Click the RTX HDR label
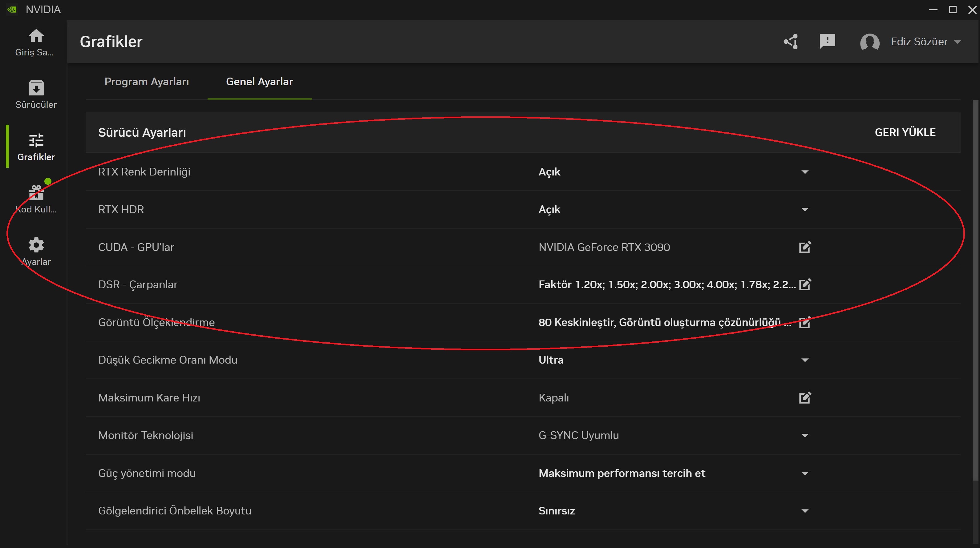 pos(121,210)
